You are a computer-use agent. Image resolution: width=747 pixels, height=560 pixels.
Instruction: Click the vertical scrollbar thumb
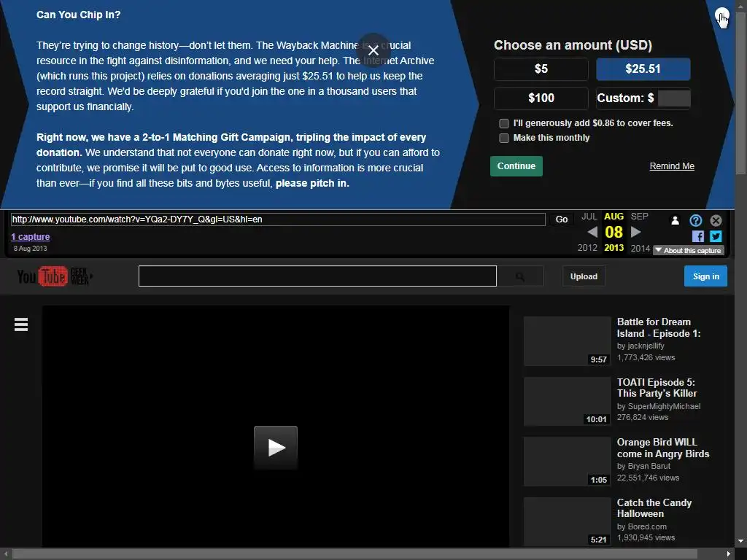(741, 93)
